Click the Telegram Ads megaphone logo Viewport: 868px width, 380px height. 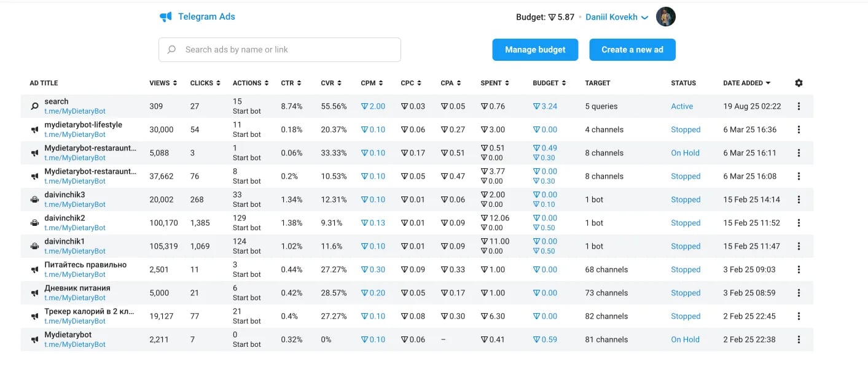[166, 17]
